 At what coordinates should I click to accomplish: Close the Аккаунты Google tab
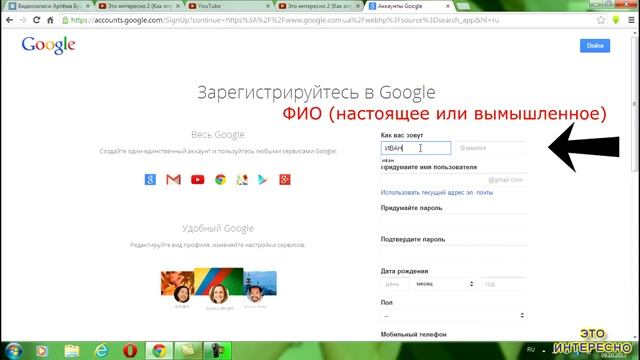tap(448, 6)
